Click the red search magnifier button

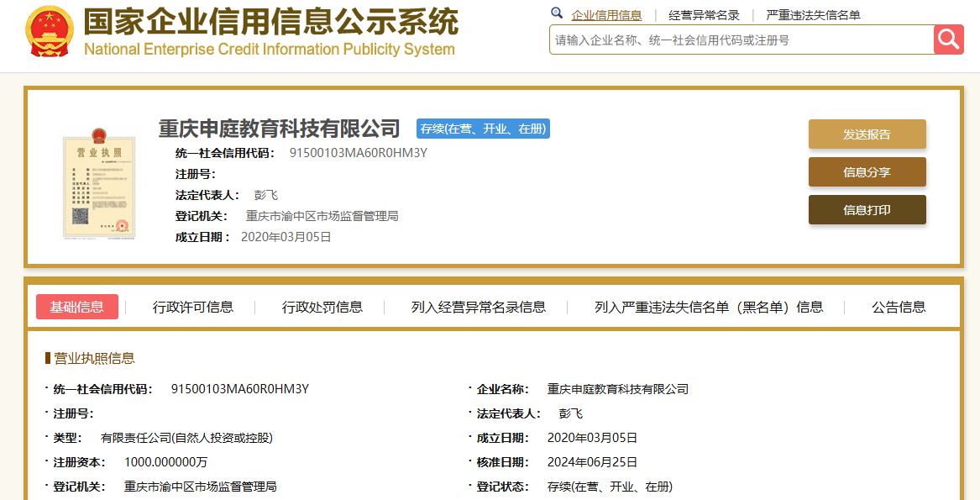[948, 39]
